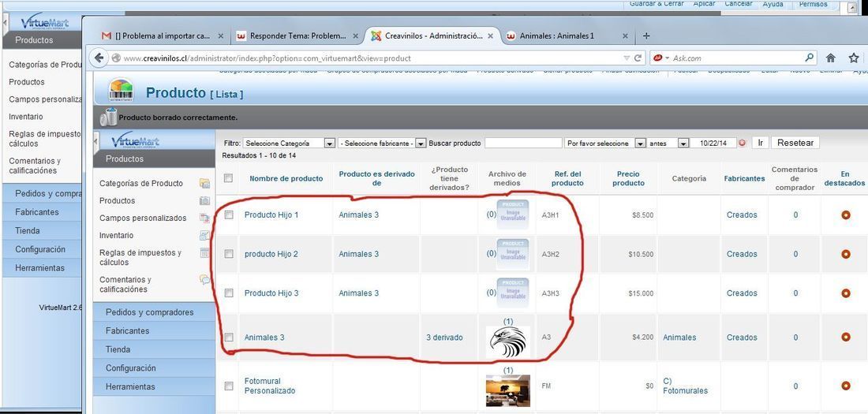Open Creados manufacturer link for Animales 3
This screenshot has width=868, height=414.
(742, 337)
